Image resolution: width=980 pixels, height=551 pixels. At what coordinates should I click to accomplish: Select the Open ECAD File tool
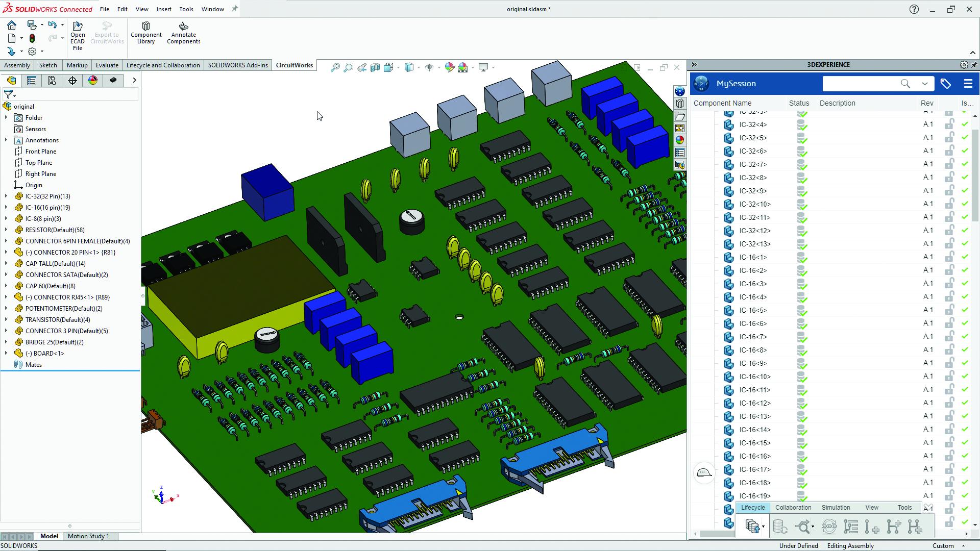77,34
